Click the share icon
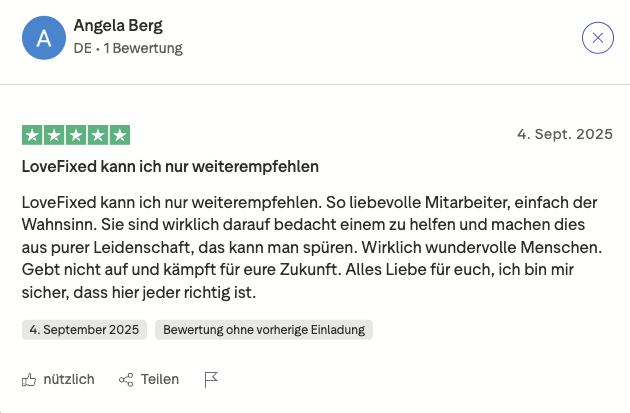The image size is (630, 413). 126,379
